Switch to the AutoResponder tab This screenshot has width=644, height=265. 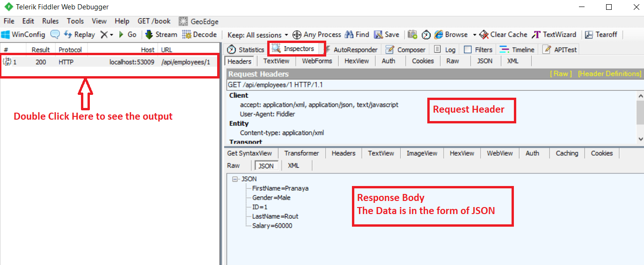click(351, 50)
